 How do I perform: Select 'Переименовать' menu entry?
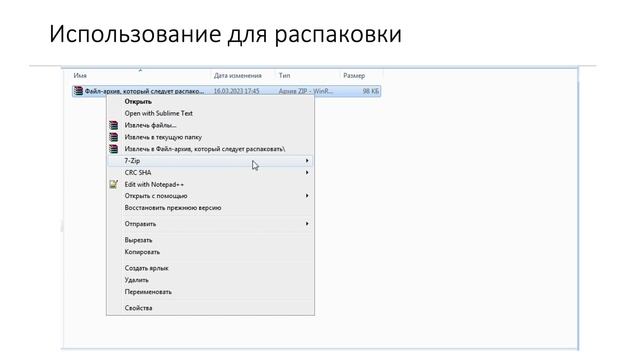148,292
